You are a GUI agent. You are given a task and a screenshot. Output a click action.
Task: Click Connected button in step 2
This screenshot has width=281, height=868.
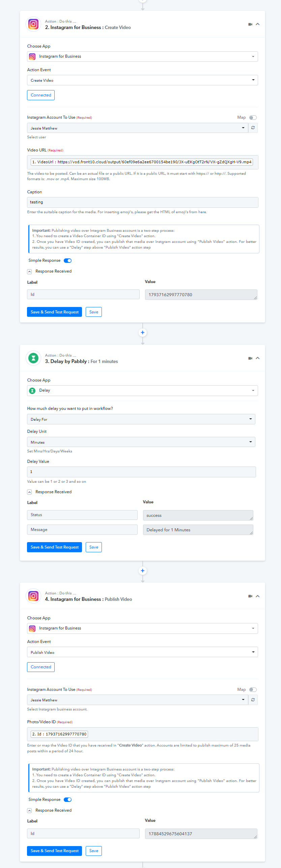pyautogui.click(x=41, y=95)
